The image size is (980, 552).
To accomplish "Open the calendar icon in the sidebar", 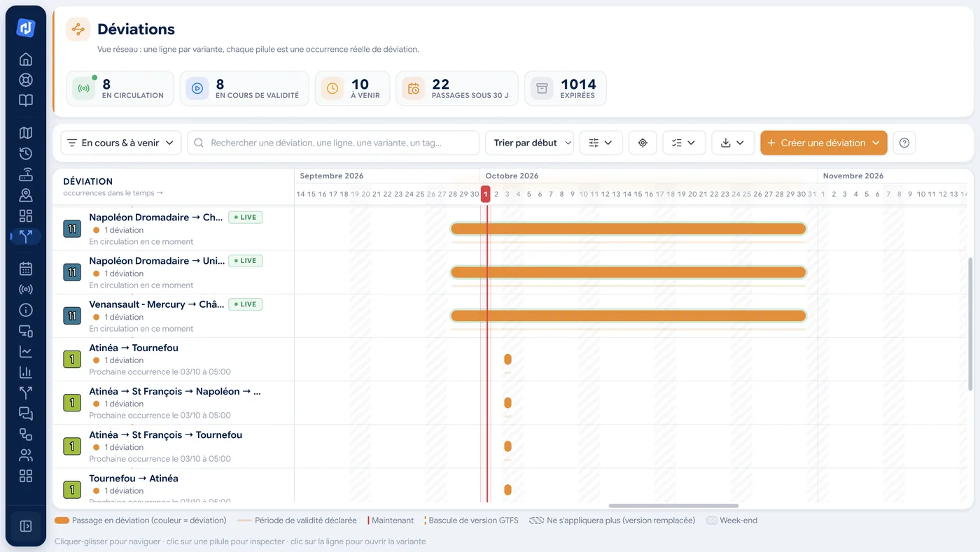I will tap(26, 268).
